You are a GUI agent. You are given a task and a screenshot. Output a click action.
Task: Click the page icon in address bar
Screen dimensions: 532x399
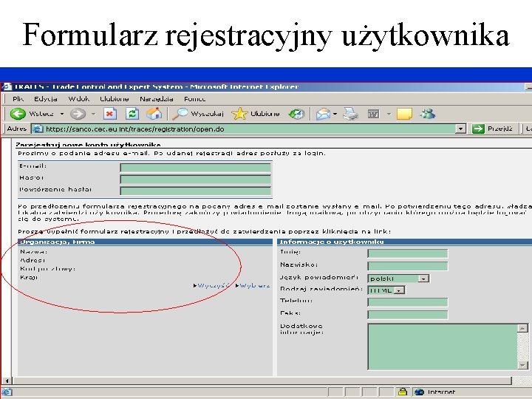click(x=38, y=129)
